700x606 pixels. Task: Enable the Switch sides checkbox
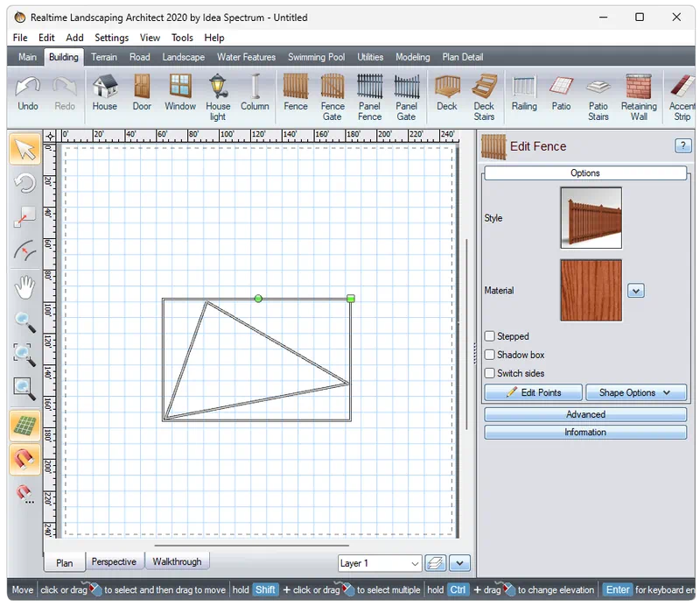(490, 373)
